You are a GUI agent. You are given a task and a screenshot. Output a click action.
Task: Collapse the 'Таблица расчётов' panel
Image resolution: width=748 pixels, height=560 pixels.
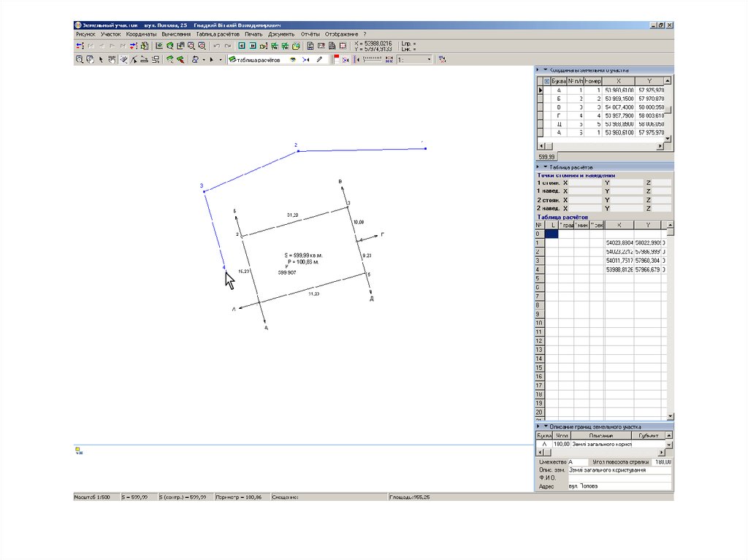(545, 167)
